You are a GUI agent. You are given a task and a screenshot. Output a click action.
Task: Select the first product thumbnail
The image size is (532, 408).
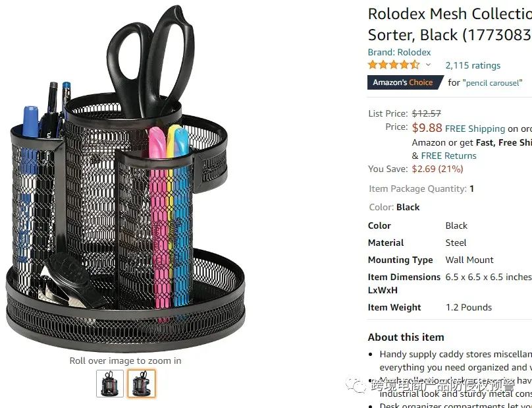[x=109, y=383]
